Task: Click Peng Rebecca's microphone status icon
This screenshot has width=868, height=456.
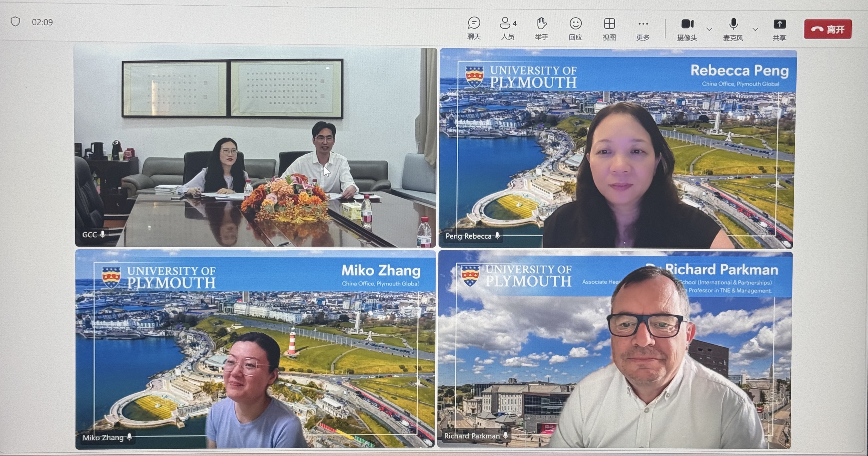Action: 497,236
